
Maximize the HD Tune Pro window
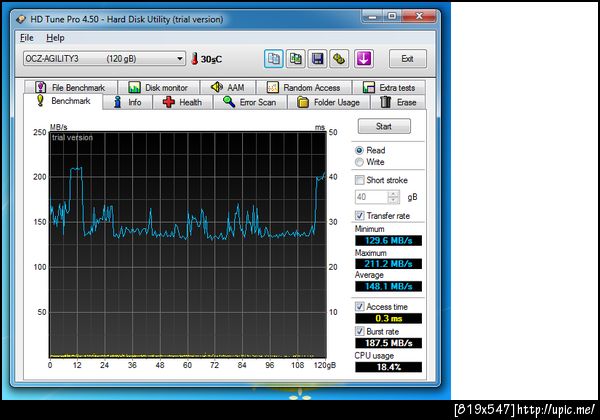pyautogui.click(x=392, y=16)
